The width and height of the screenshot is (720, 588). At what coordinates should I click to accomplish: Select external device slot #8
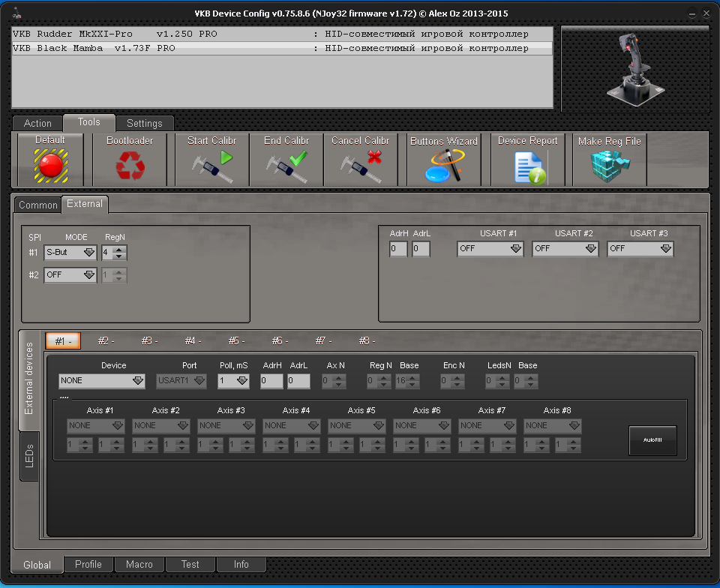pyautogui.click(x=367, y=341)
